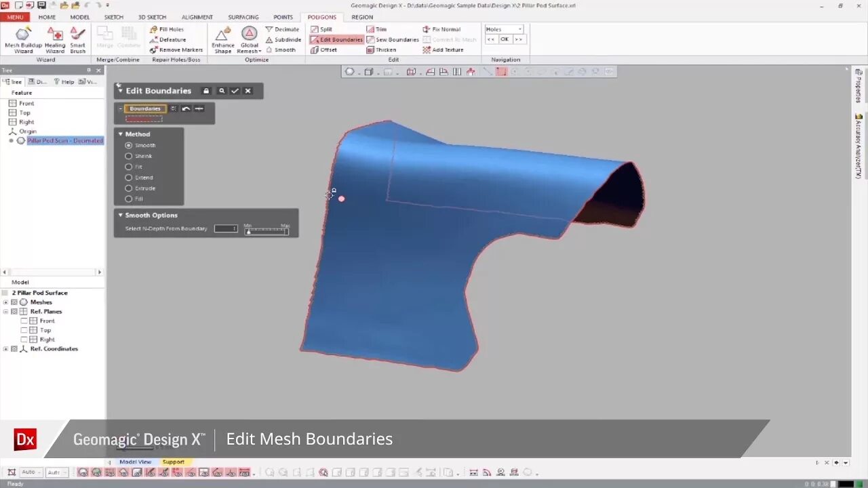
Task: Run the Global Remesh tool
Action: pos(250,40)
